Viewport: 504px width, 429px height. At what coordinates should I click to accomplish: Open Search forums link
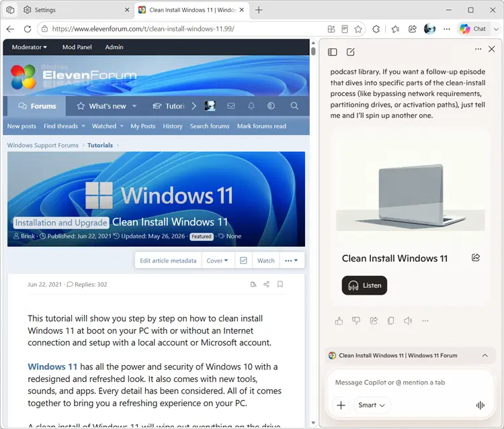[x=210, y=126]
